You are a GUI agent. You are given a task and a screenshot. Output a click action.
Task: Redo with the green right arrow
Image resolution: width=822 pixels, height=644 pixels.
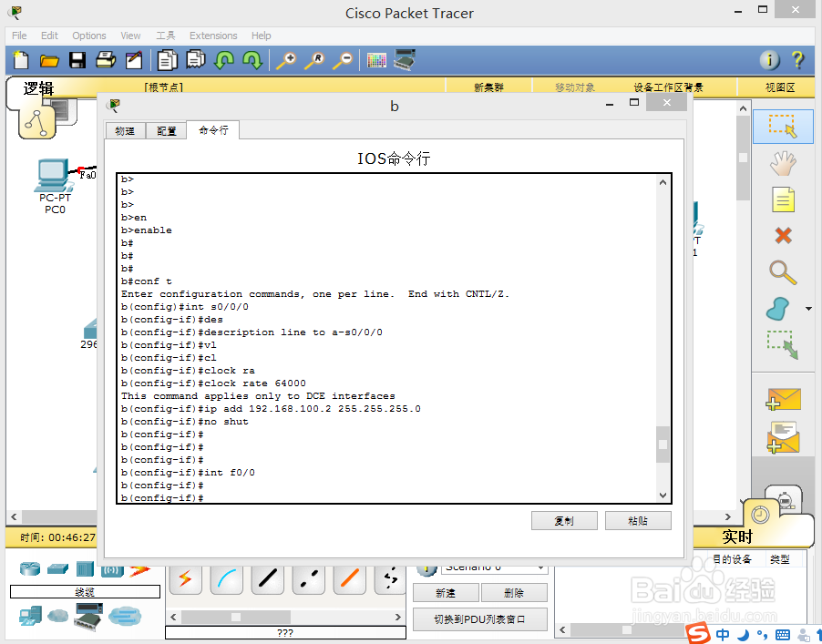(252, 60)
